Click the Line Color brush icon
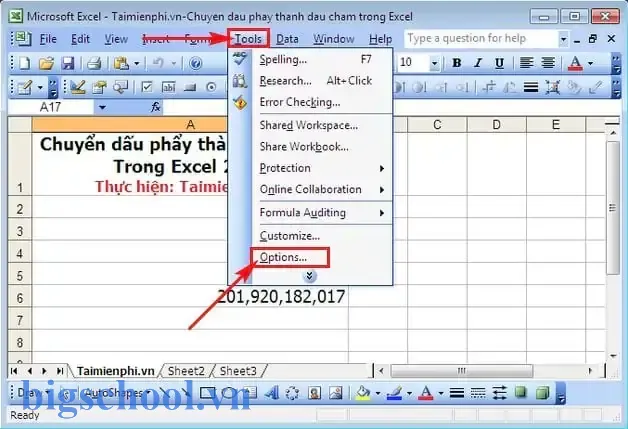 click(395, 393)
